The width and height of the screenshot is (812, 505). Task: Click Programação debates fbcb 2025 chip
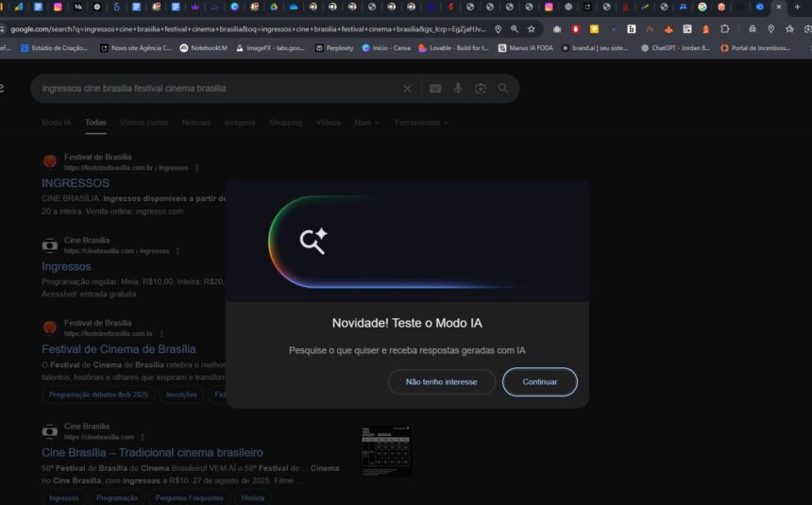[98, 395]
